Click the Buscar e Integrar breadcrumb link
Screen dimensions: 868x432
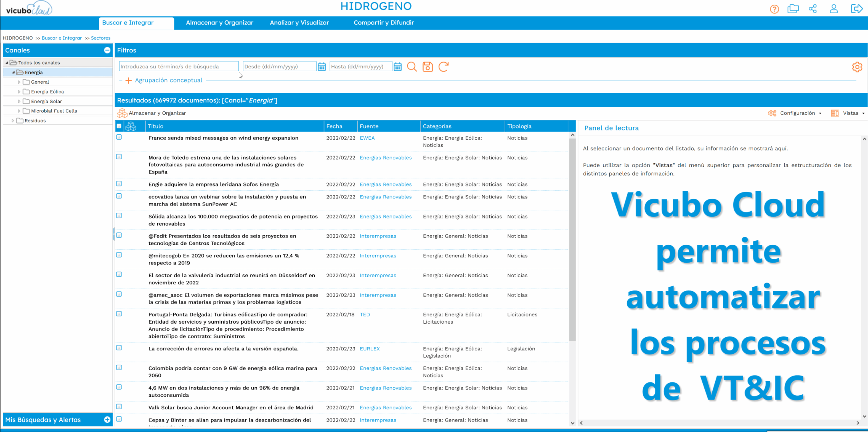(x=62, y=38)
